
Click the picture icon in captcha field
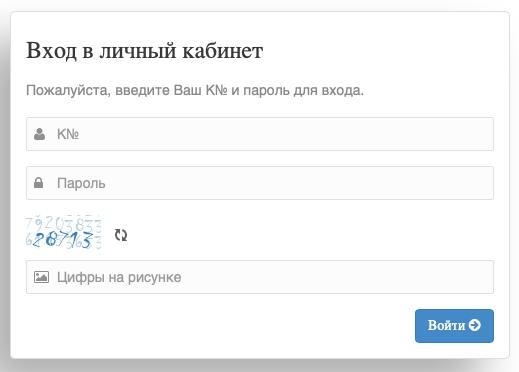tap(41, 277)
